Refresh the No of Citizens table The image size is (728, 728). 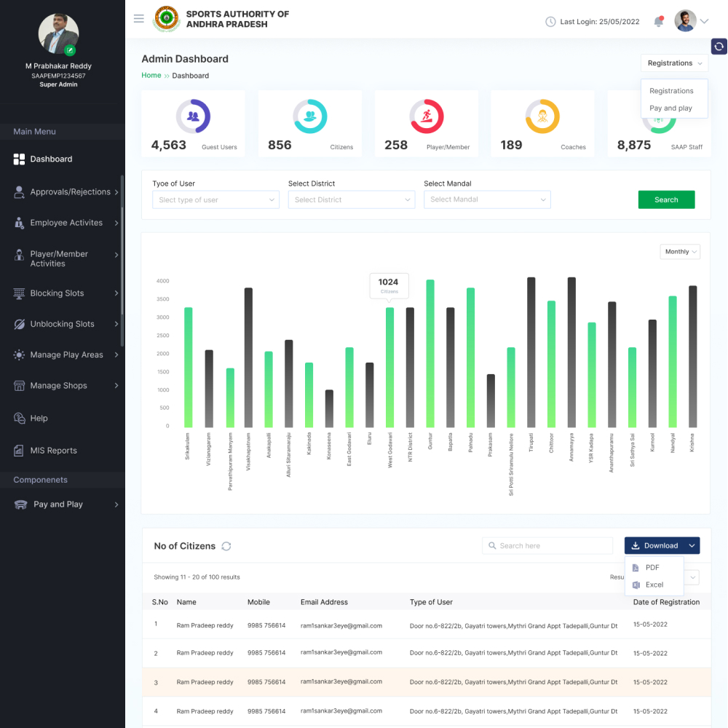pyautogui.click(x=226, y=547)
